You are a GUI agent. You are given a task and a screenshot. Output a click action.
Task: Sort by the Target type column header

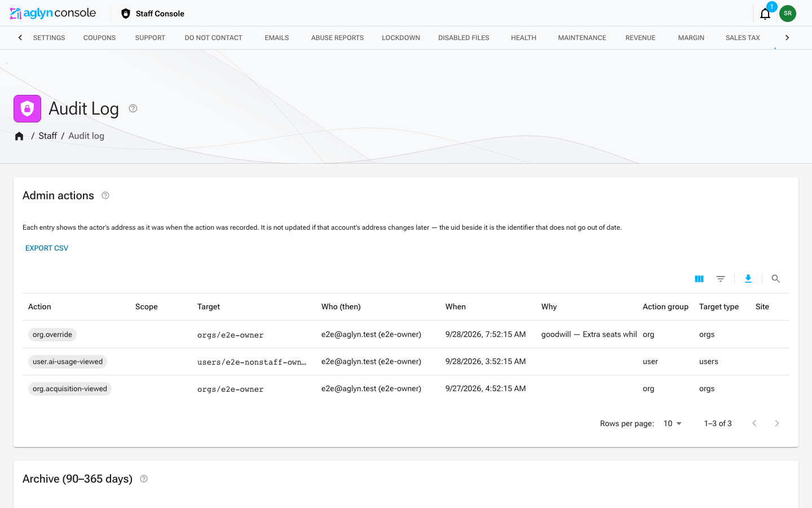click(719, 307)
